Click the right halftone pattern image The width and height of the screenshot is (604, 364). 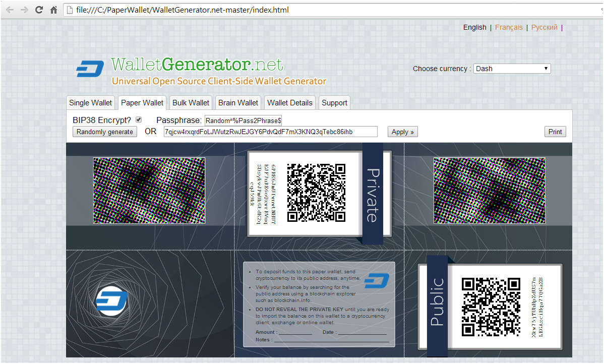click(490, 190)
